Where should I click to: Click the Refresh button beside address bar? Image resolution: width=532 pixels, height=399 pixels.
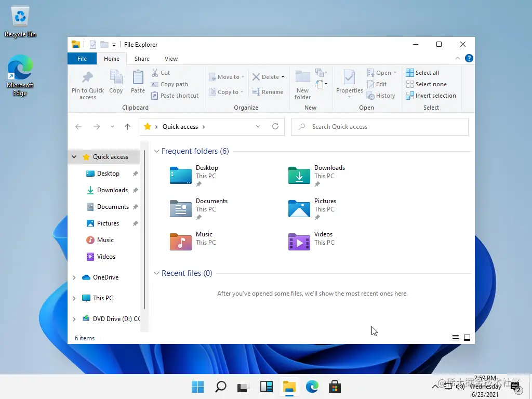275,127
